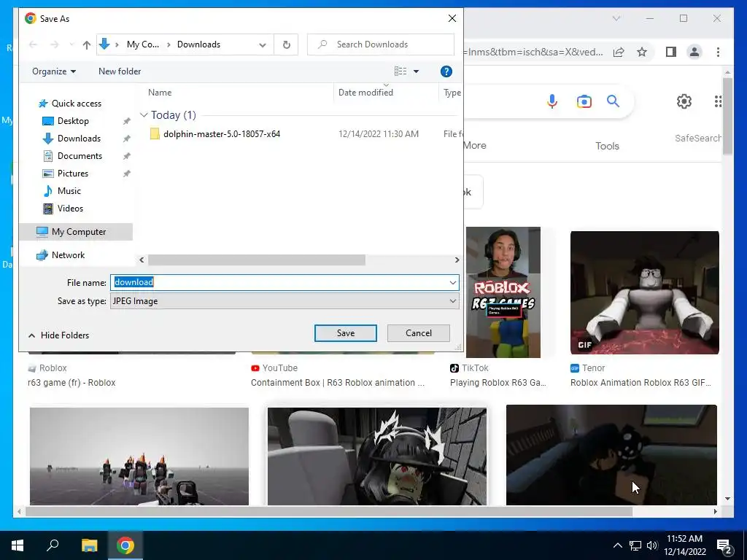Sort by Date modified column header
The height and width of the screenshot is (560, 747).
click(x=365, y=93)
